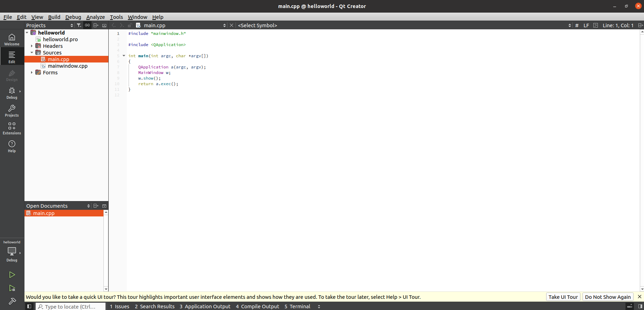Open the Extensions mode

[x=12, y=128]
